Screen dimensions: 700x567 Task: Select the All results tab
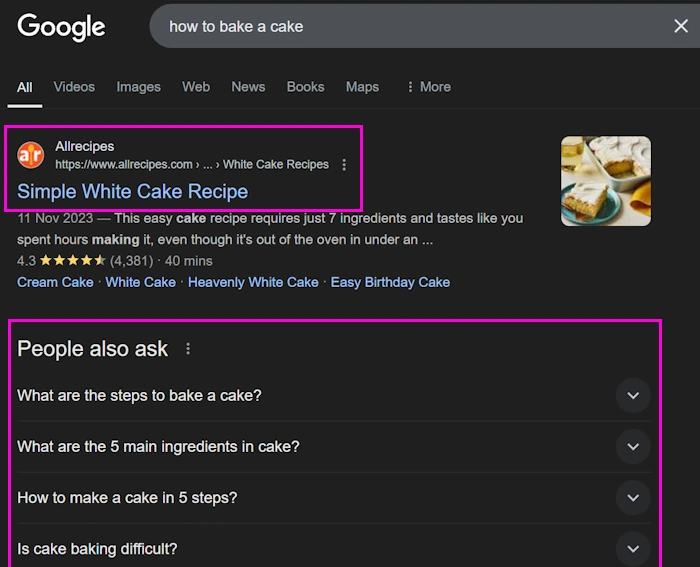click(x=25, y=87)
